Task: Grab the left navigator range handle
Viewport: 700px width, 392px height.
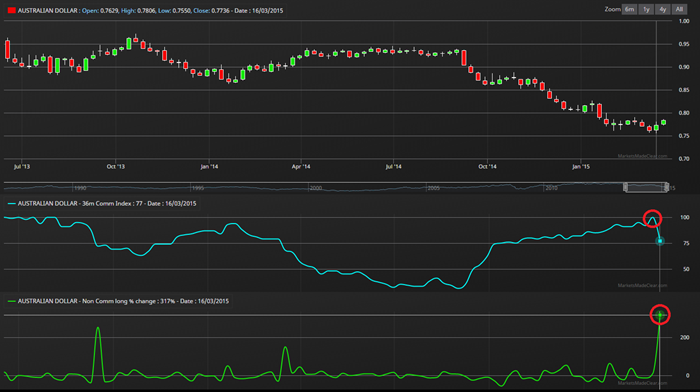Action: click(x=625, y=187)
